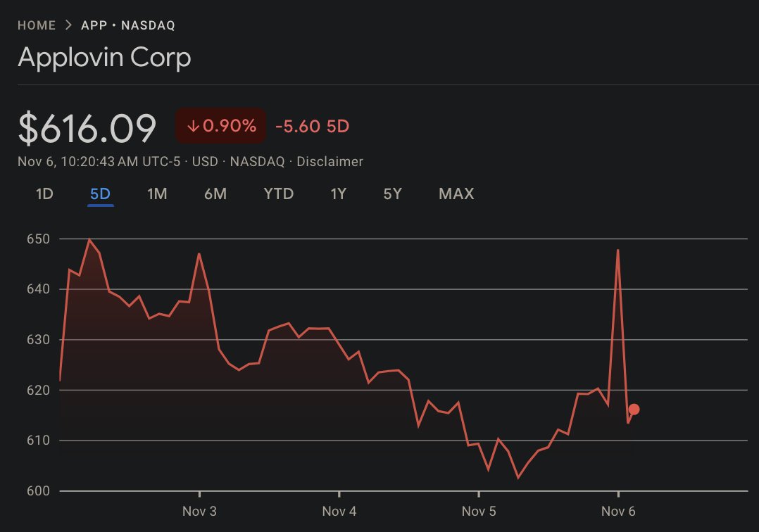This screenshot has height=532, width=759.
Task: Switch to the 1D chart view
Action: tap(44, 194)
